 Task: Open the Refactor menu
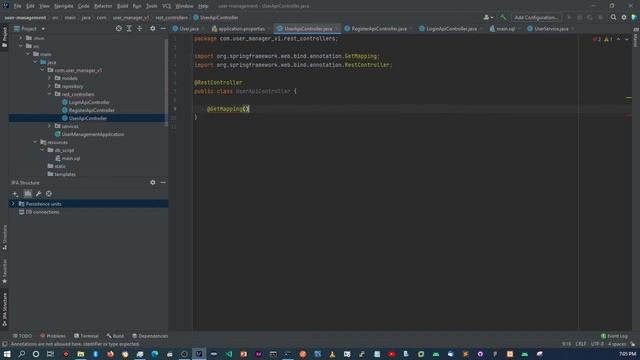click(x=103, y=6)
